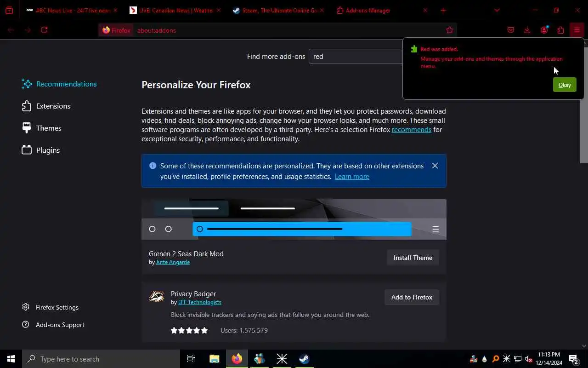Open Steam from the taskbar
The height and width of the screenshot is (368, 588).
pos(304,359)
